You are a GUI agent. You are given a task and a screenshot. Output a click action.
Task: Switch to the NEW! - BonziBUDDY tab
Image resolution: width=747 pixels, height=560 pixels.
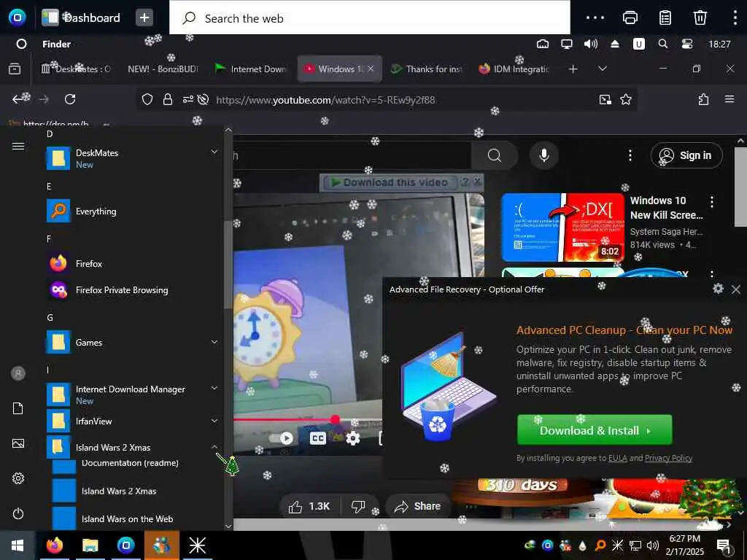coord(163,69)
